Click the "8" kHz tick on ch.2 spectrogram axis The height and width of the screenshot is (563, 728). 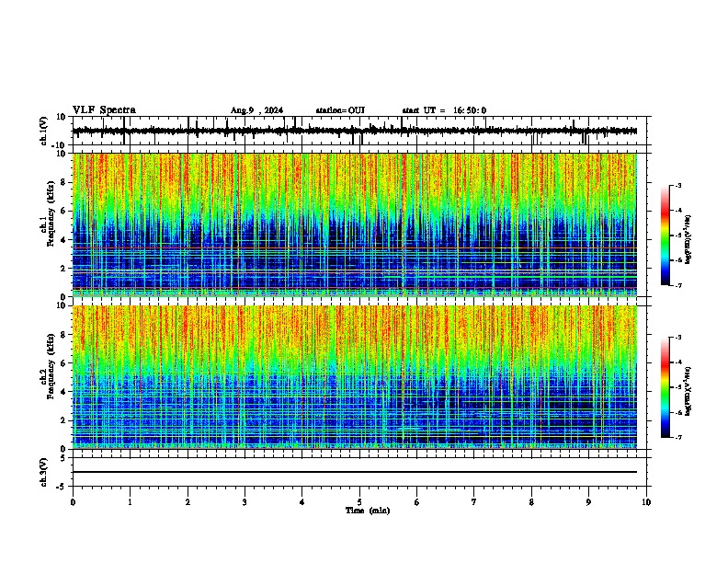point(63,335)
